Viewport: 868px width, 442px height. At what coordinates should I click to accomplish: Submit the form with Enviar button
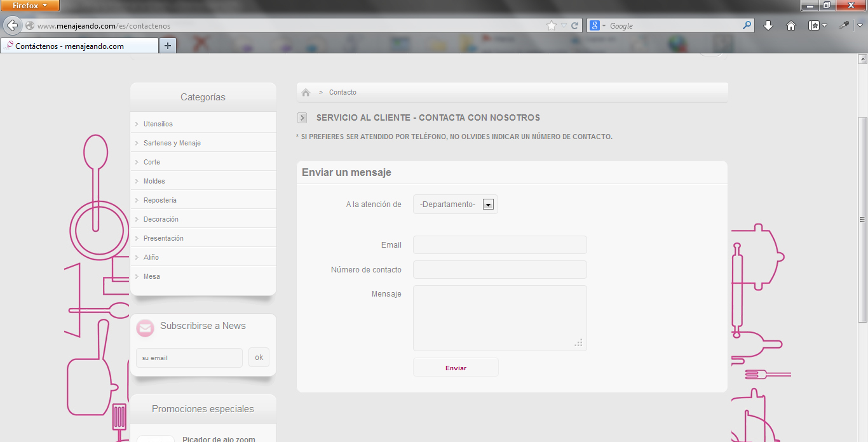[456, 368]
